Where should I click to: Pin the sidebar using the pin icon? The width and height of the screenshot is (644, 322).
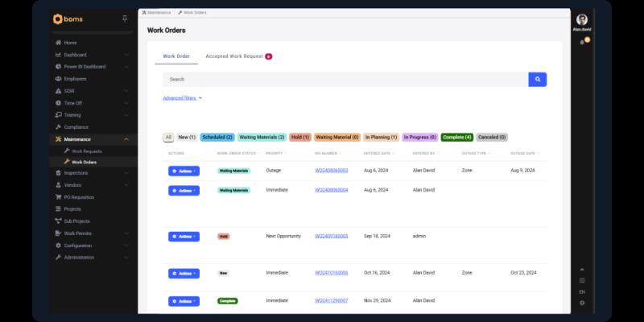pos(124,19)
